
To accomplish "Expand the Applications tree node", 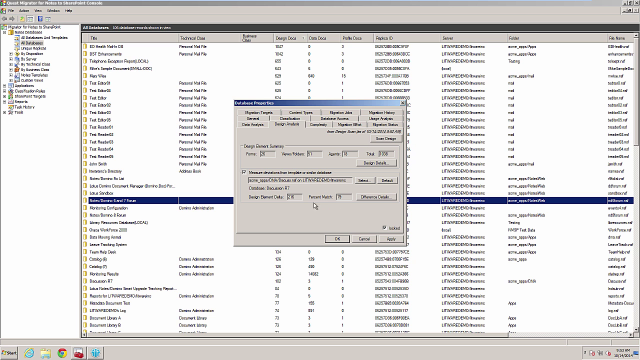I will [5, 86].
